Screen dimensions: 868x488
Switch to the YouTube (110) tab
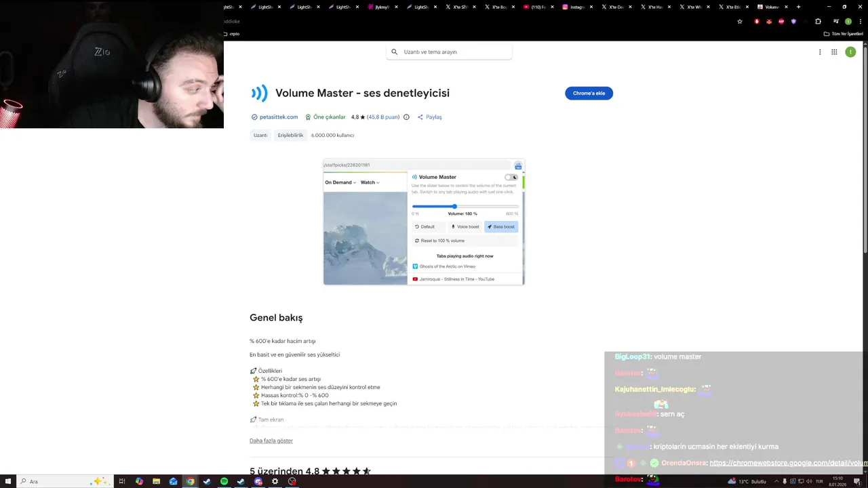(538, 7)
